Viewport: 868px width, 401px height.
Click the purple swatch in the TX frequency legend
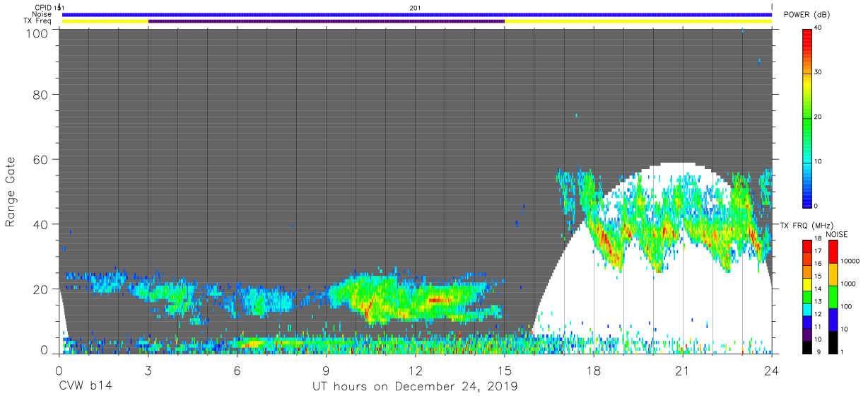pyautogui.click(x=807, y=334)
